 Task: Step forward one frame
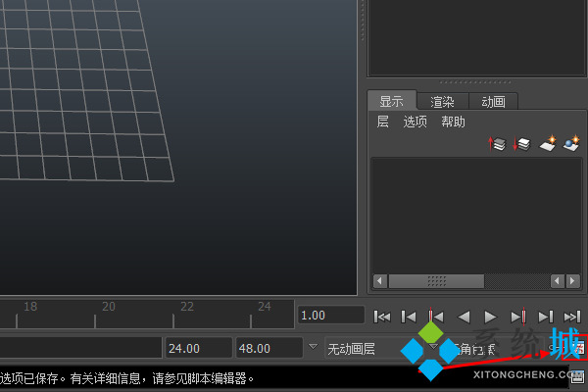[546, 316]
